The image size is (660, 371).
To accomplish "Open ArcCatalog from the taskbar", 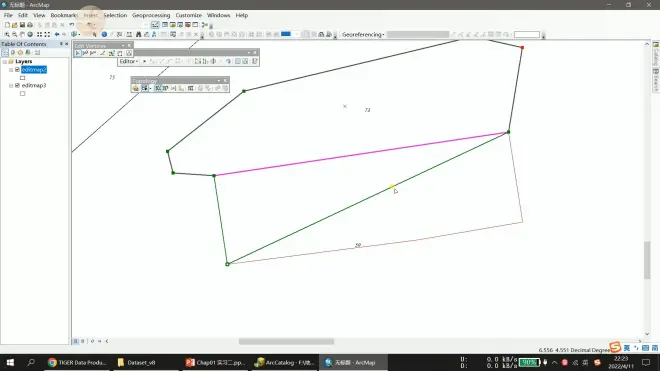I will click(x=285, y=362).
